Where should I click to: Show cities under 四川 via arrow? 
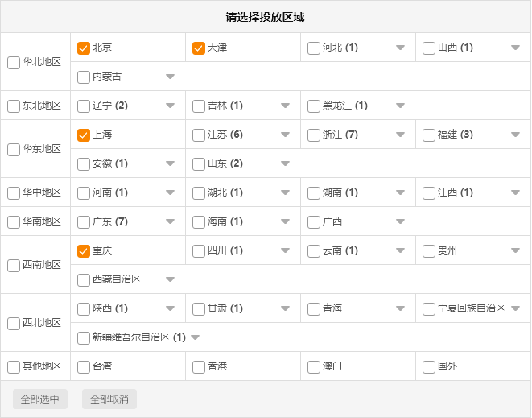pos(286,250)
